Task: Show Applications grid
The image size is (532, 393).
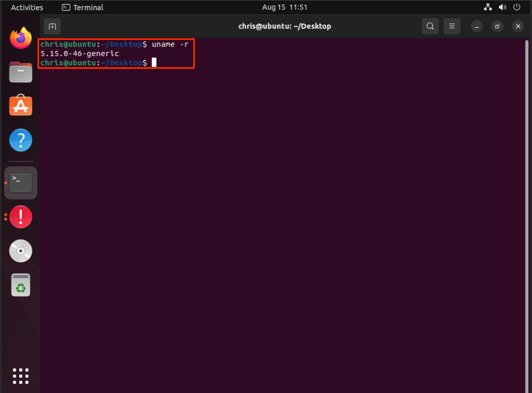Action: pyautogui.click(x=21, y=376)
